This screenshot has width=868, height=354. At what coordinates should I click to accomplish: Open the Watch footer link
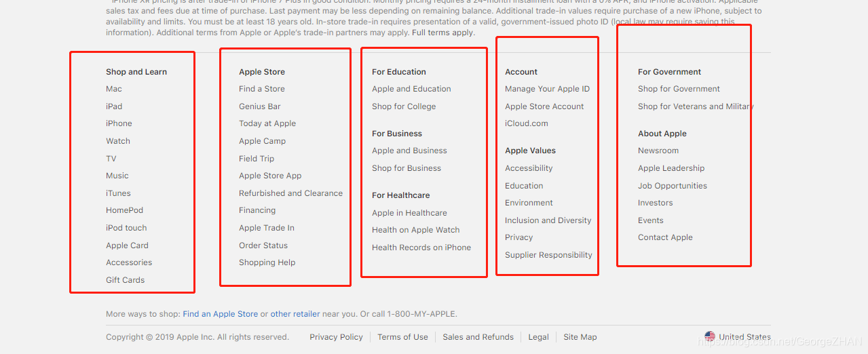118,141
